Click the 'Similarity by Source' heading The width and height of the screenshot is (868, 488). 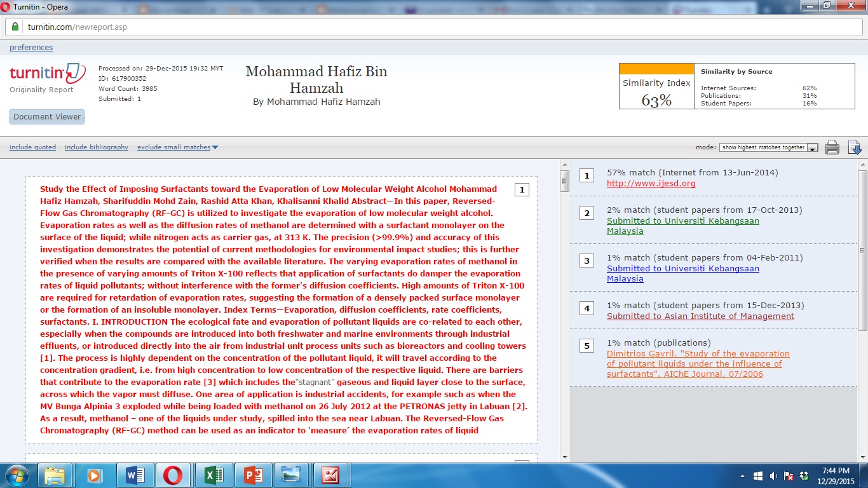tap(736, 72)
